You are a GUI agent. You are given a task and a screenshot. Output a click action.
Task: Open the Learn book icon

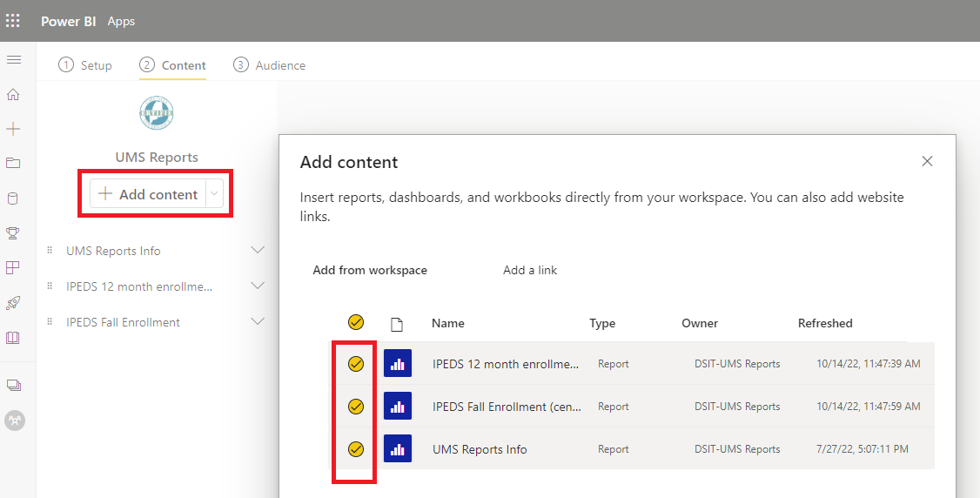click(x=13, y=338)
